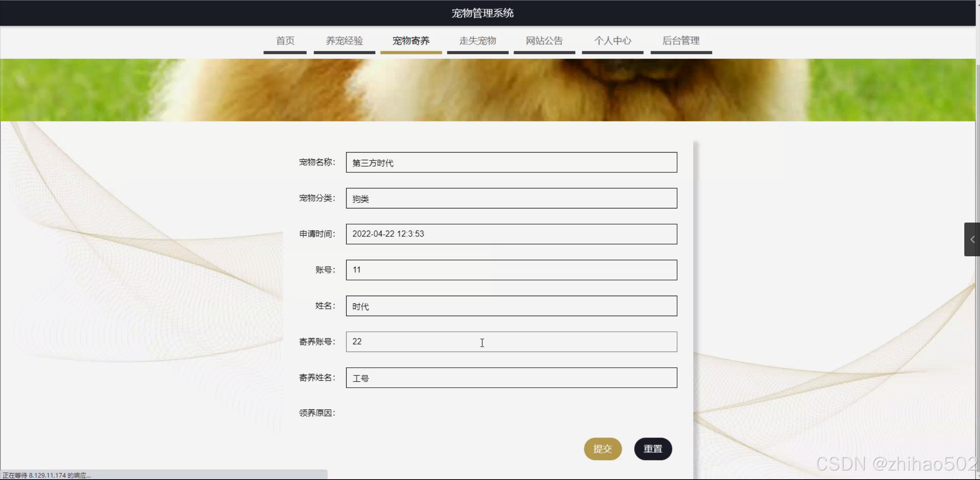Navigate to 后台管理
The image size is (980, 480).
tap(681, 41)
